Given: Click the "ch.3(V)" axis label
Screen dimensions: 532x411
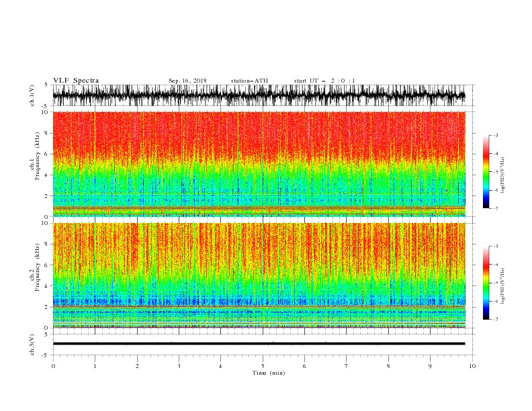Looking at the screenshot, I should [x=32, y=345].
